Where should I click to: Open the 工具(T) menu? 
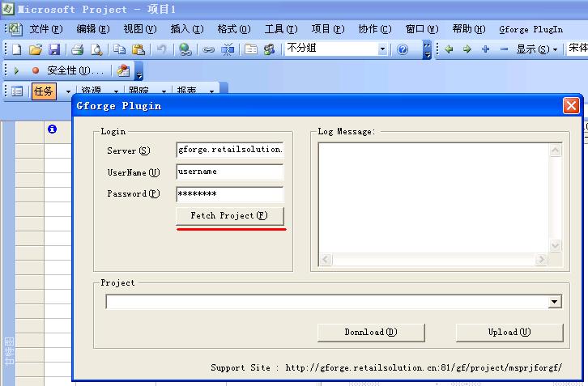[281, 29]
